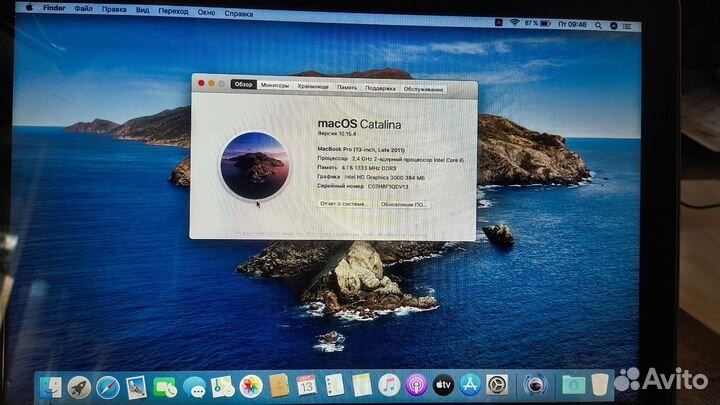The image size is (720, 405).
Task: Click the battery 87% indicator
Action: click(538, 23)
